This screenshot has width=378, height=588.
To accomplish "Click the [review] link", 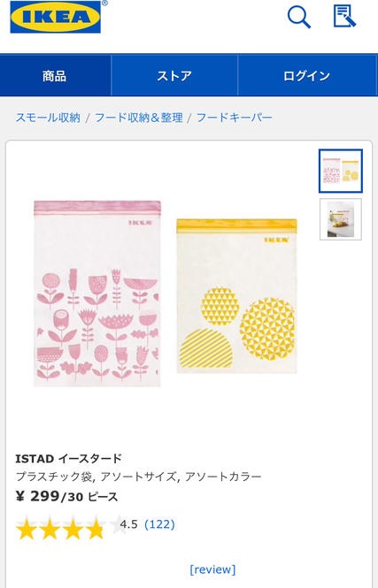I will point(212,569).
